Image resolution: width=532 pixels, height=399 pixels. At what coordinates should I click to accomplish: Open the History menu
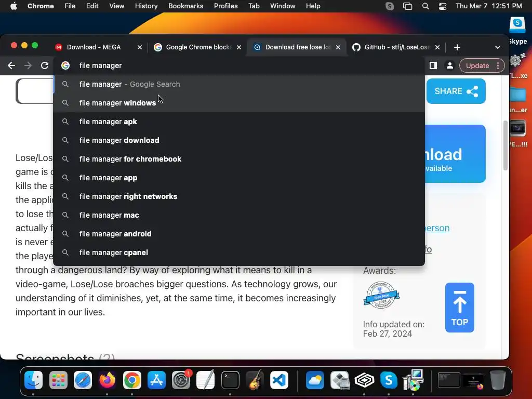[146, 6]
